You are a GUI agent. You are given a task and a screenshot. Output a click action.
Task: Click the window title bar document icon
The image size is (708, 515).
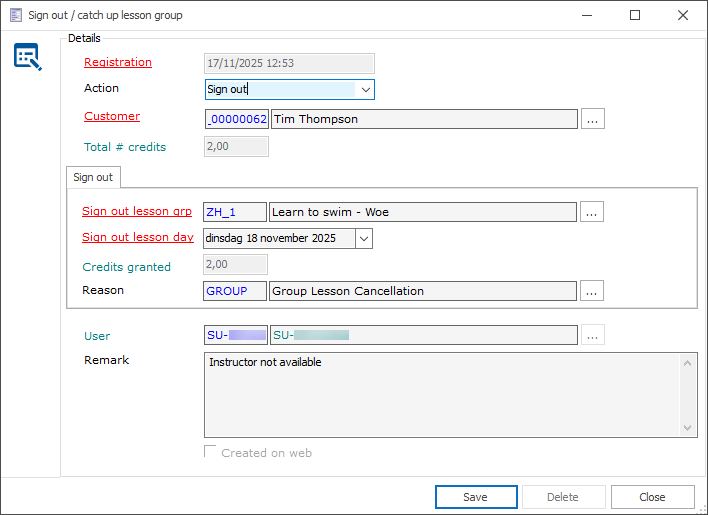[x=15, y=15]
